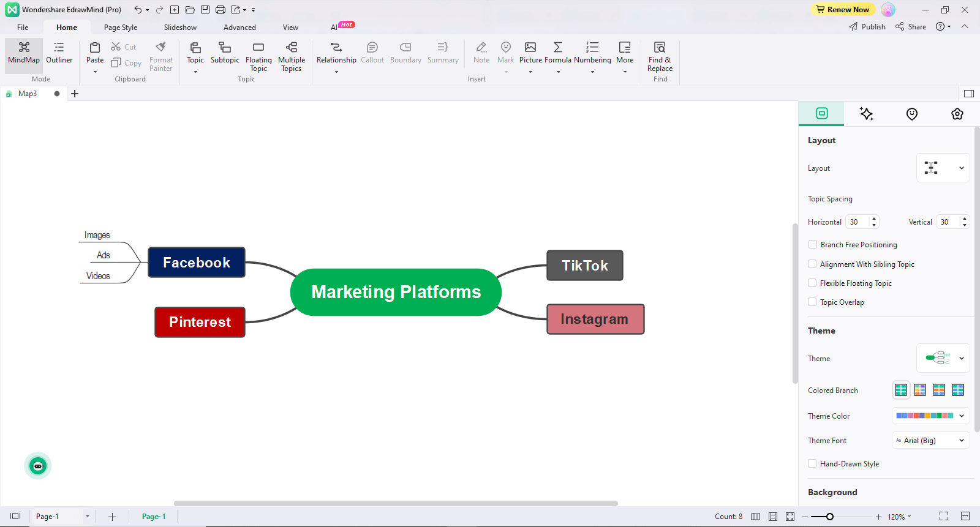The image size is (980, 527).
Task: Insert a Summary bracket
Action: [443, 53]
